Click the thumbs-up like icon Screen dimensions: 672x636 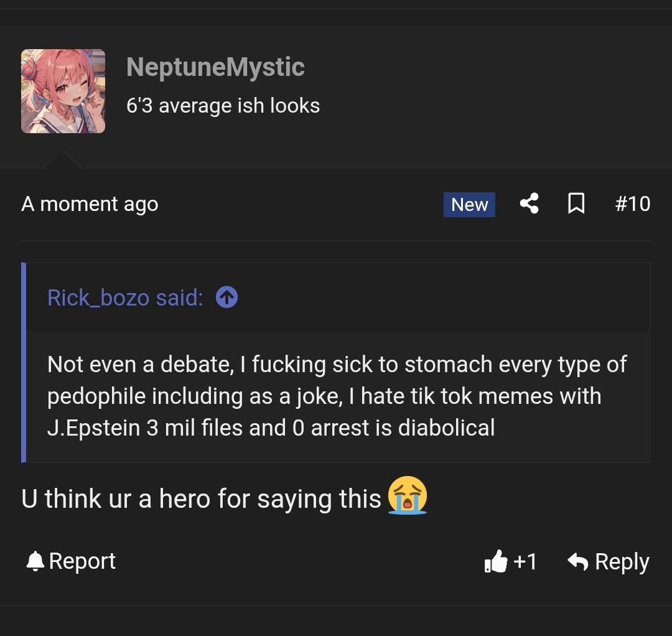[496, 562]
